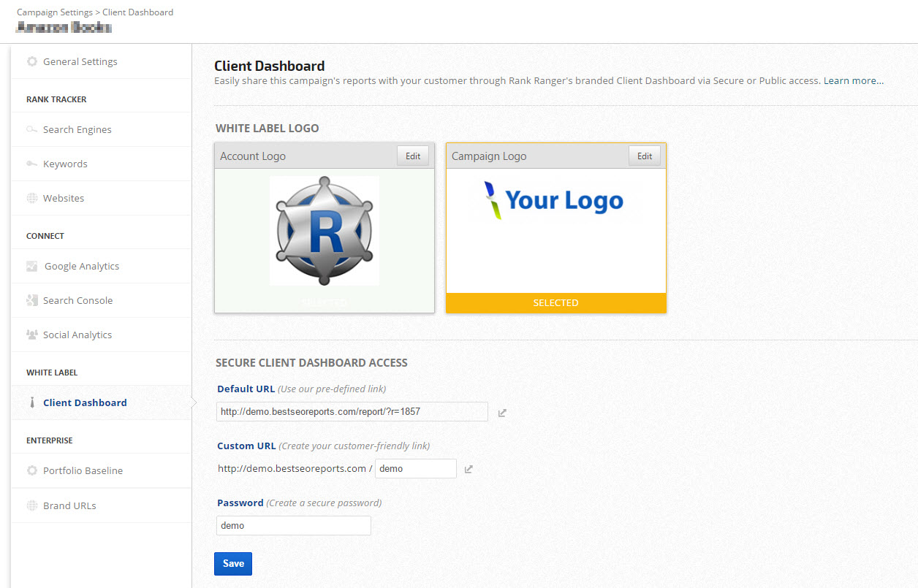Screen dimensions: 918x588
Task: Click the key icon next to Search Engines
Action: [32, 130]
